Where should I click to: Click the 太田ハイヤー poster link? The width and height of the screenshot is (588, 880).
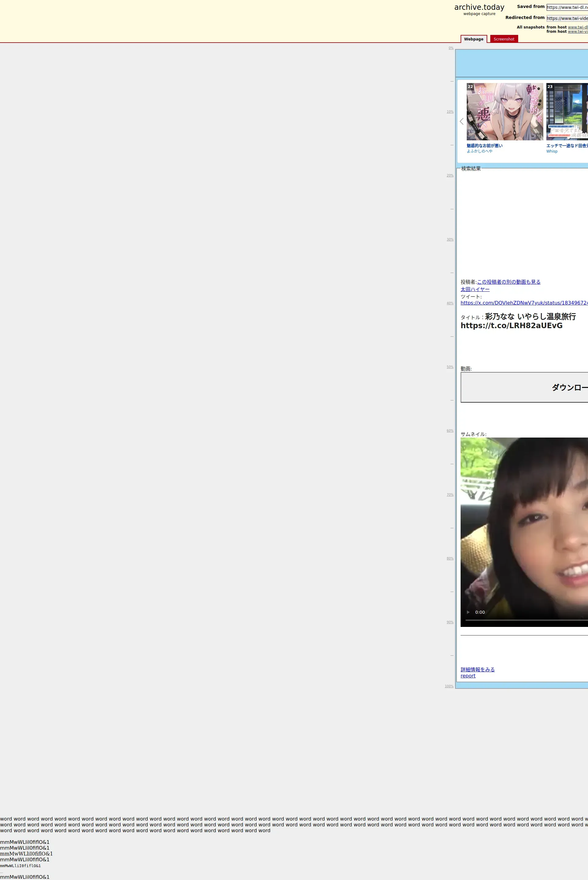click(475, 289)
